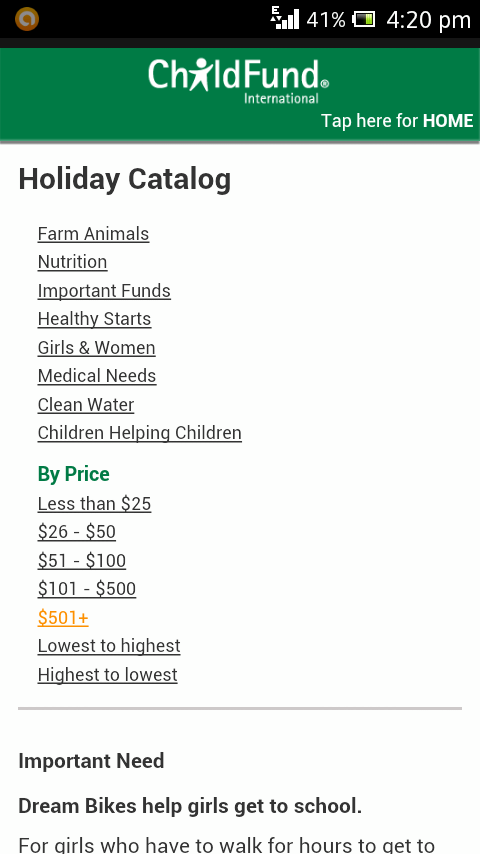The height and width of the screenshot is (854, 480).
Task: Select the orange $501+ price link
Action: [63, 618]
